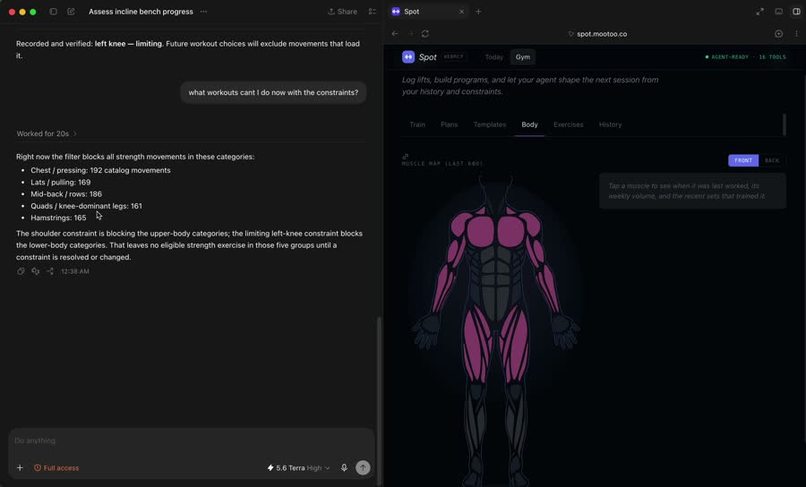Screen dimensions: 806x487
Task: Expand the 'Worked for 20s' details
Action: [46, 134]
